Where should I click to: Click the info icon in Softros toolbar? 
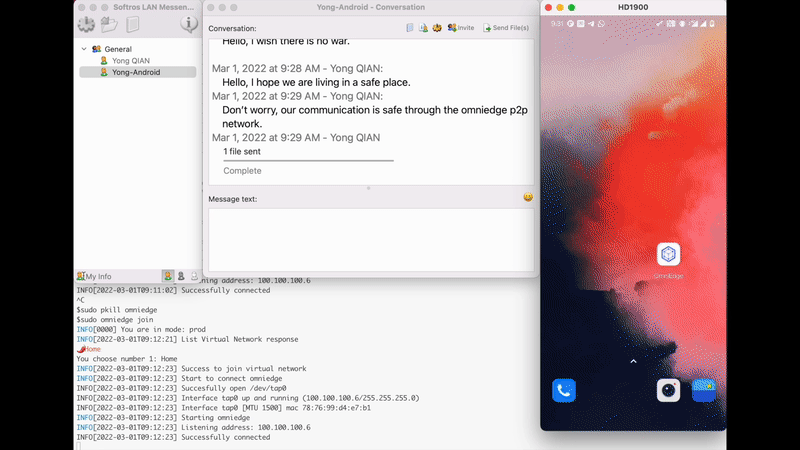pos(188,24)
